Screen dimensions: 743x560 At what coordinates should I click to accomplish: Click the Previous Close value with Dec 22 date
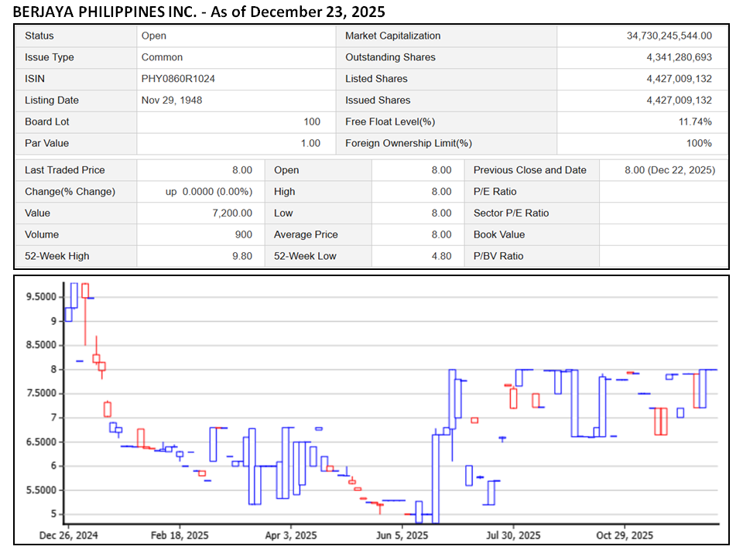point(669,170)
